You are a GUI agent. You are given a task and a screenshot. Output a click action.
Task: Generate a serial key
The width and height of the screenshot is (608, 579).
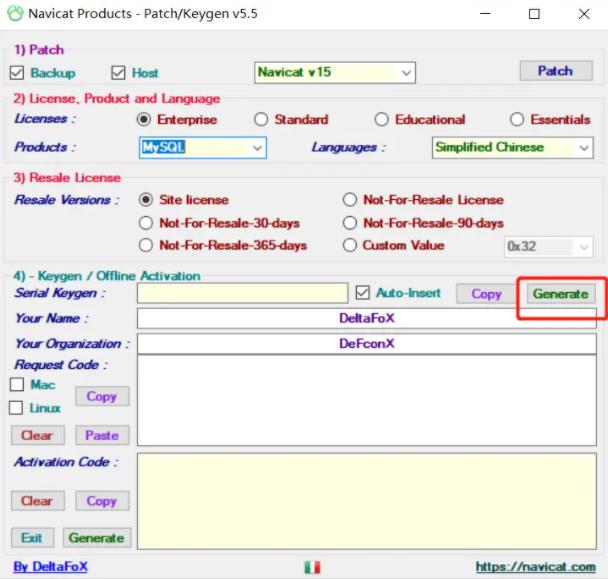561,294
